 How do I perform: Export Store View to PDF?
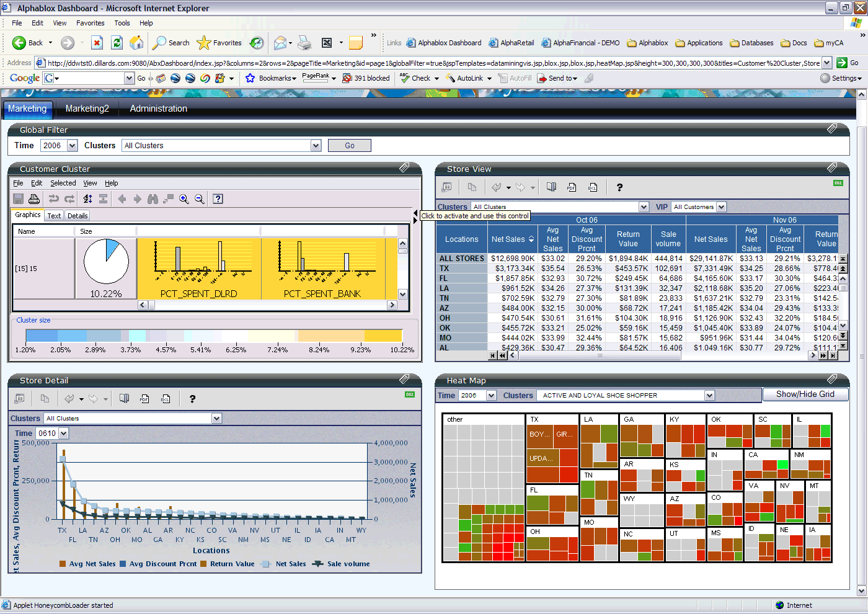click(x=572, y=187)
